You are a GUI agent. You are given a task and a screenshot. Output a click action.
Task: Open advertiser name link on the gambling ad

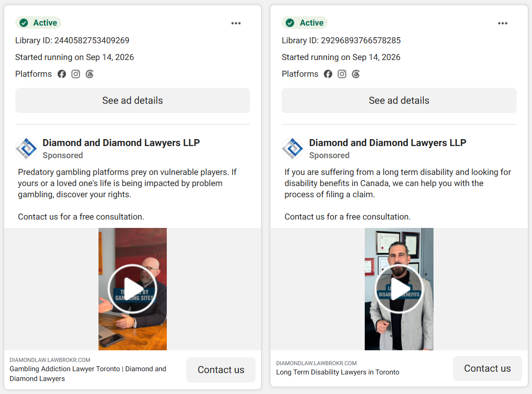121,143
